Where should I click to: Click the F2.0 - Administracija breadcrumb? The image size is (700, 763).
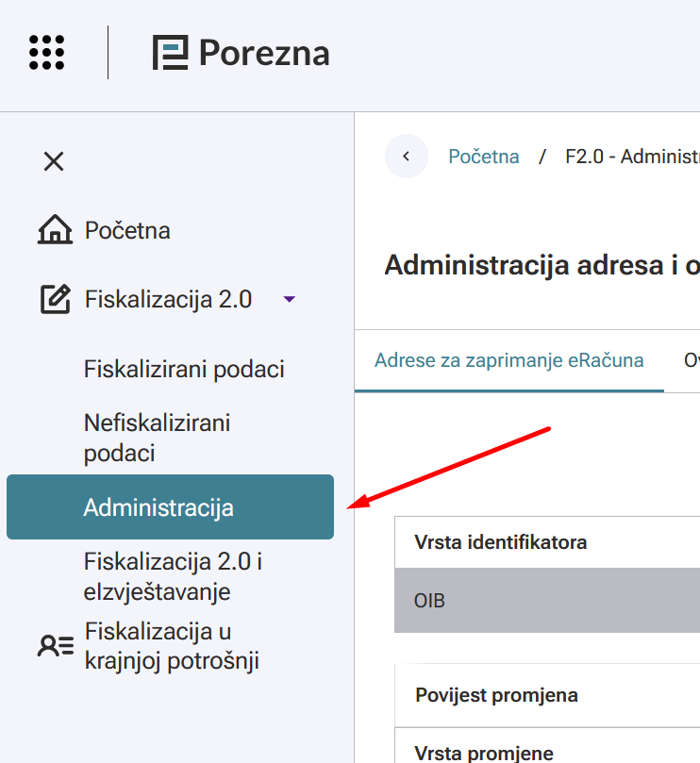click(x=631, y=157)
